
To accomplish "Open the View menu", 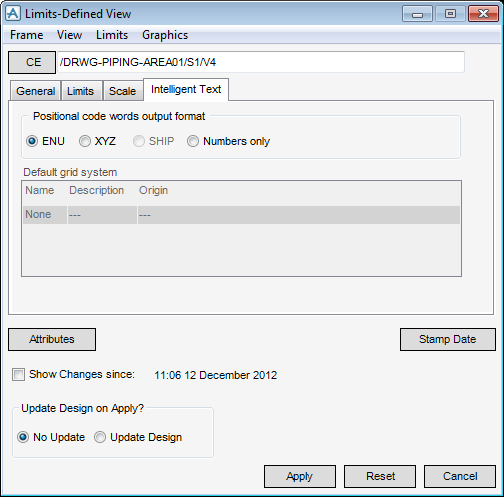I will (69, 35).
